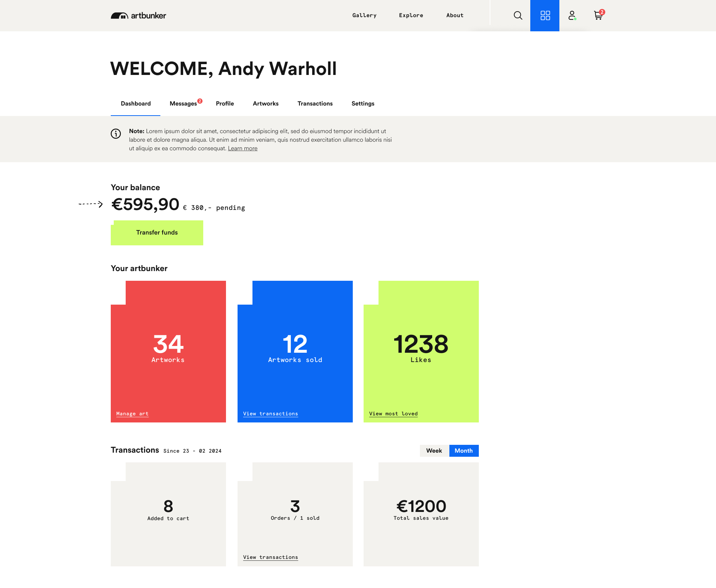Open the Messages tab
The width and height of the screenshot is (716, 588).
tap(183, 104)
